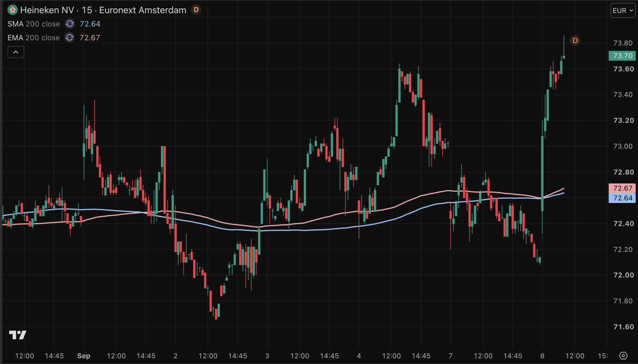Open chart settings via the gear icon
Image resolution: width=638 pixels, height=364 pixels.
click(x=623, y=356)
